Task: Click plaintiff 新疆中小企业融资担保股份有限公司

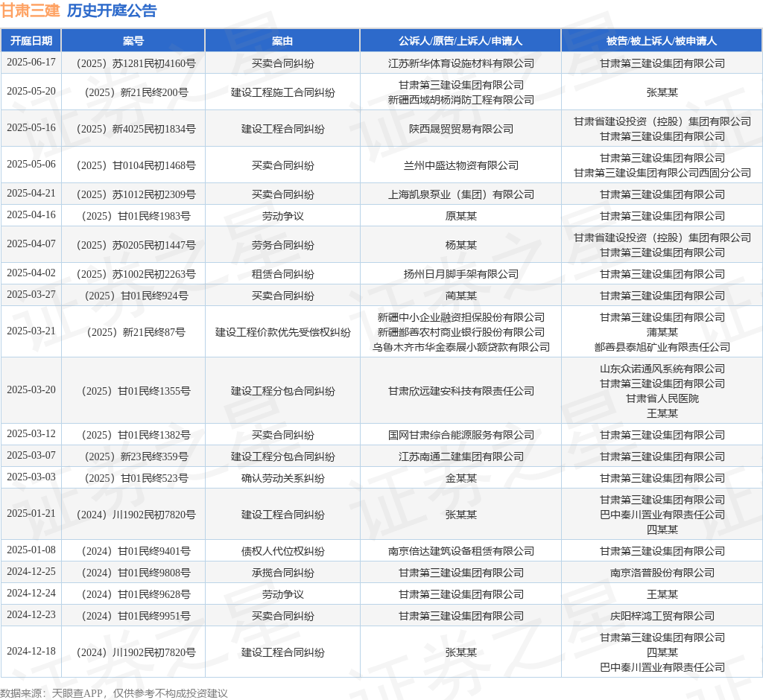Action: tap(460, 318)
